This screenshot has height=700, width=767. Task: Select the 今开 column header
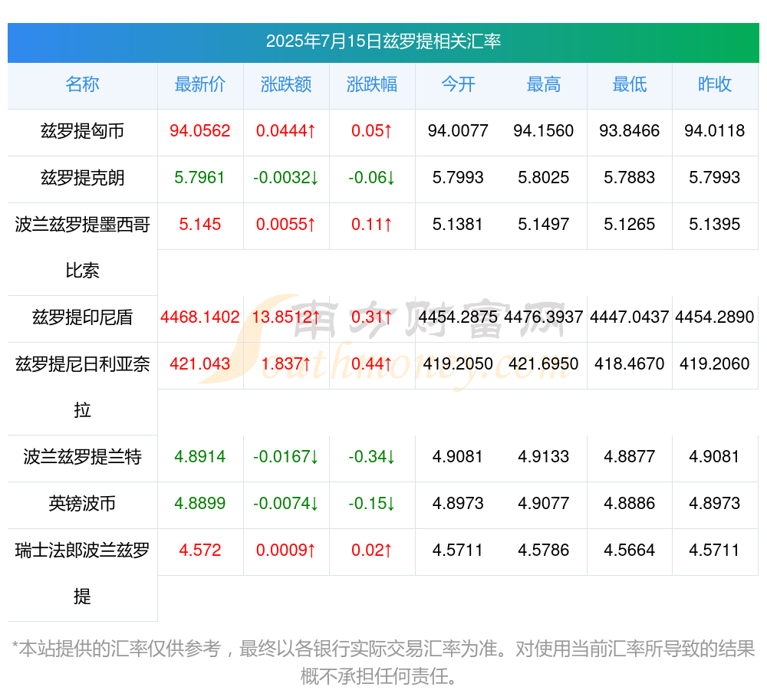[458, 84]
